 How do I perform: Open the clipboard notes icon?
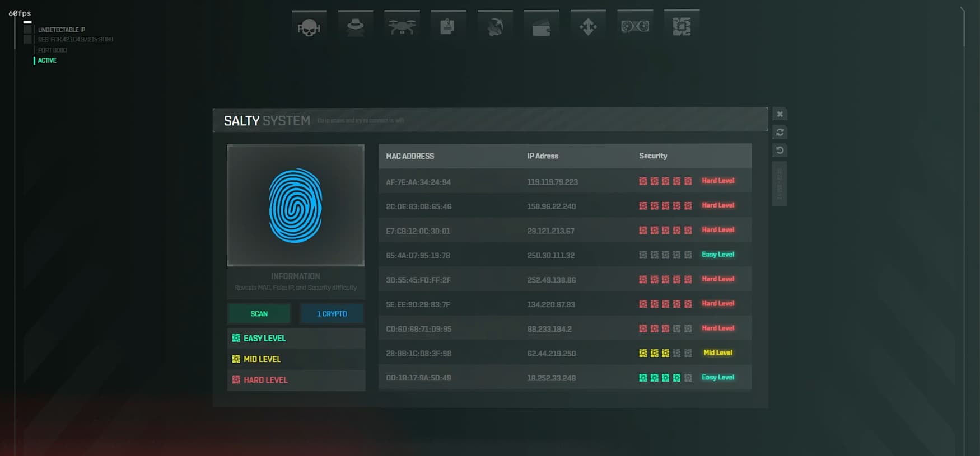click(449, 26)
